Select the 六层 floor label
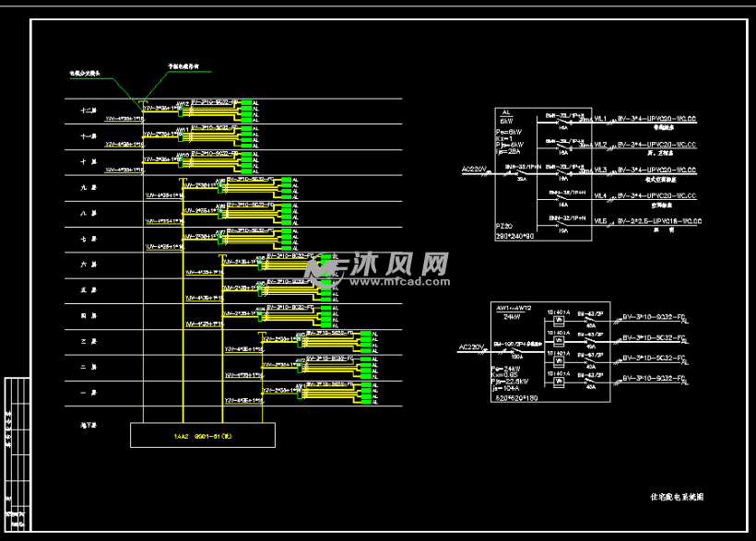 tap(89, 265)
